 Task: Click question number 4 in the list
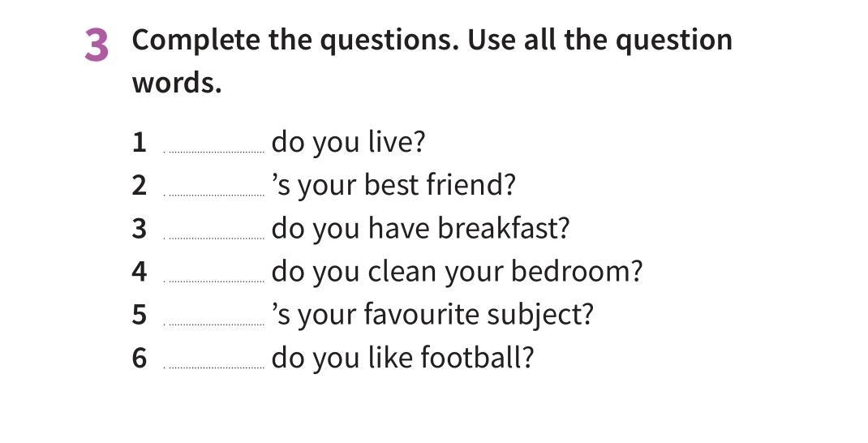coord(140,272)
